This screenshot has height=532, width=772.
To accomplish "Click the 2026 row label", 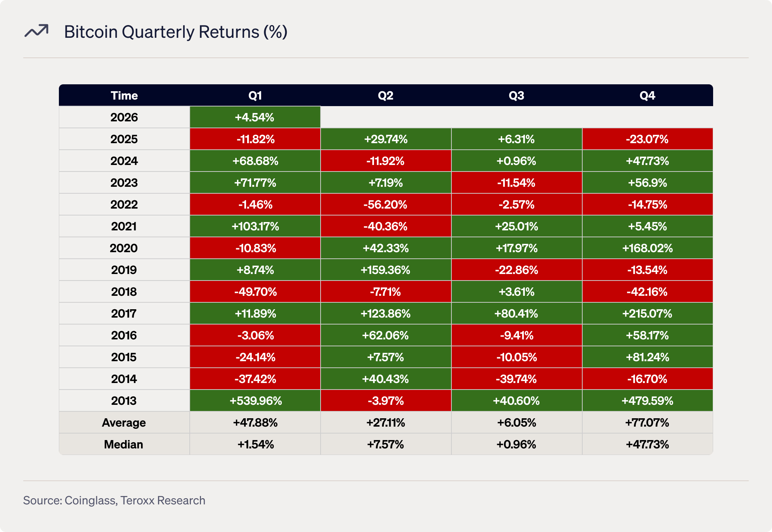I will click(x=124, y=117).
